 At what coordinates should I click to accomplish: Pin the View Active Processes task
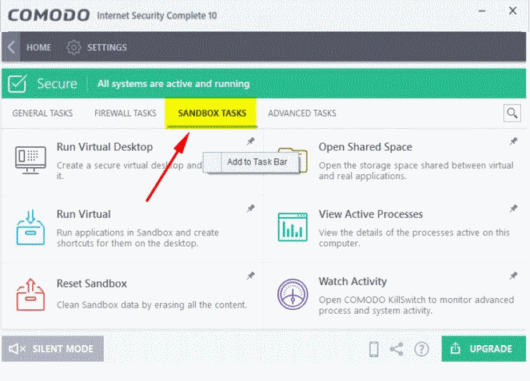[513, 208]
